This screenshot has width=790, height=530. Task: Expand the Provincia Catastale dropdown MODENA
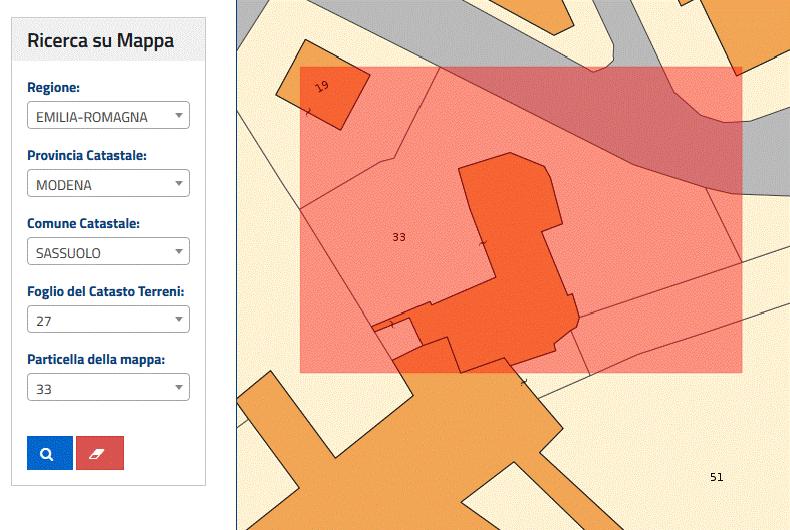[108, 183]
